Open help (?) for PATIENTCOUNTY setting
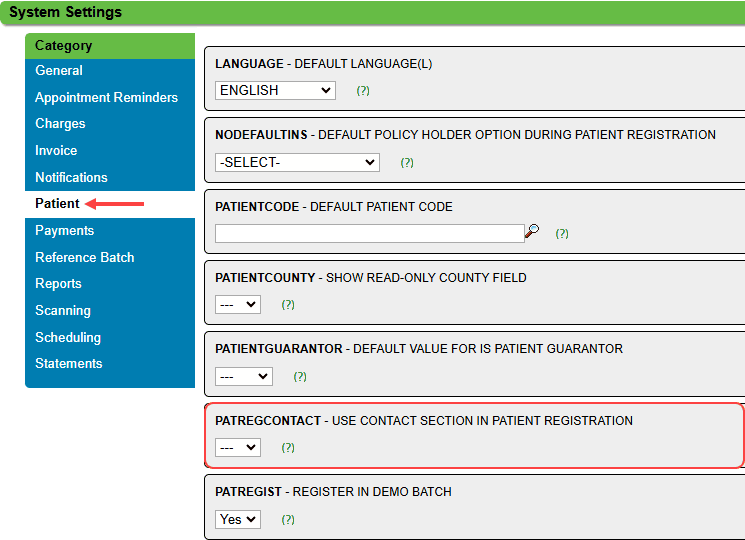 click(x=288, y=304)
